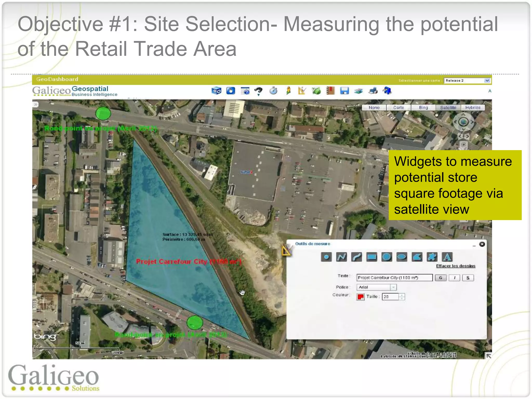The width and height of the screenshot is (532, 399).
Task: Collapse side panel with double-arrow icon
Action: 36,104
